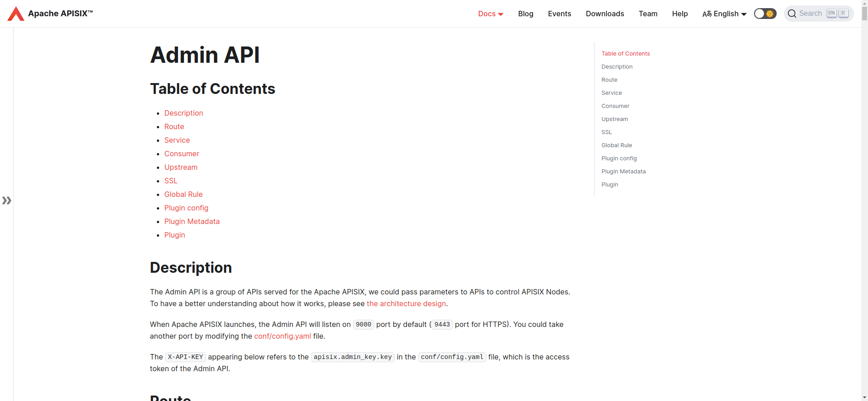The image size is (868, 401).
Task: Select Upstream in right sidebar
Action: 614,119
